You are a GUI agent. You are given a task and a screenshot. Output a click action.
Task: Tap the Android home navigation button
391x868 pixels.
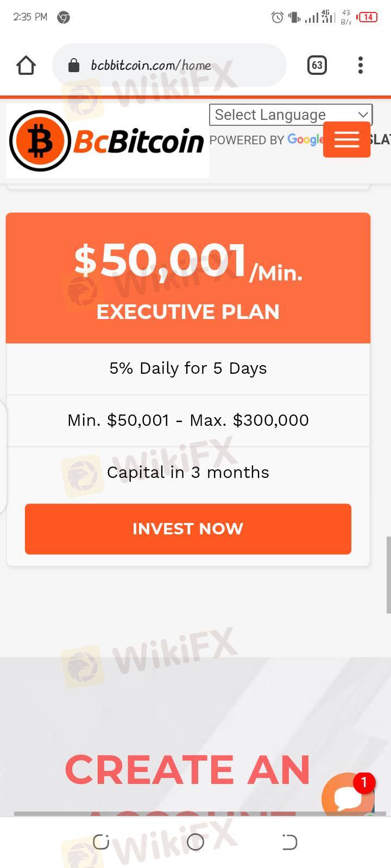tap(195, 841)
